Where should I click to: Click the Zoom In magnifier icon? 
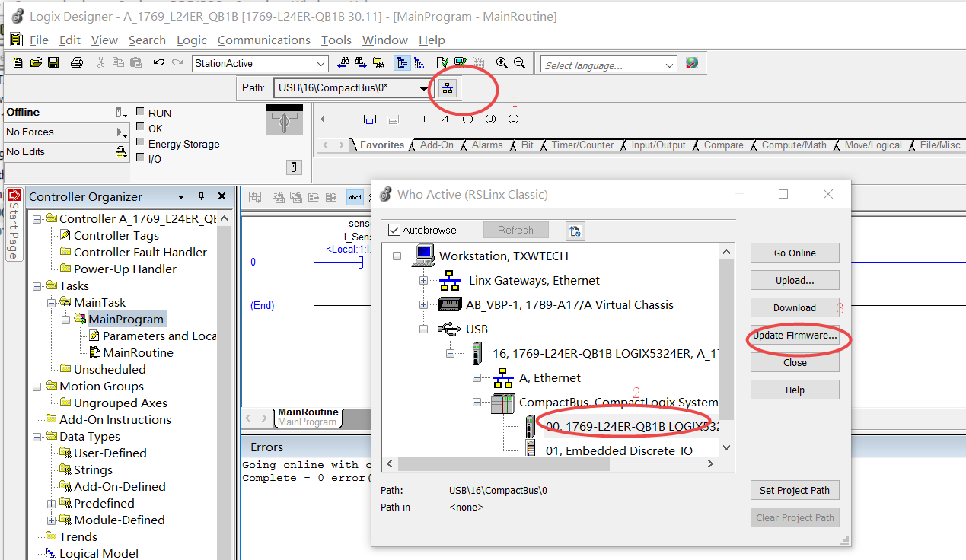[502, 63]
